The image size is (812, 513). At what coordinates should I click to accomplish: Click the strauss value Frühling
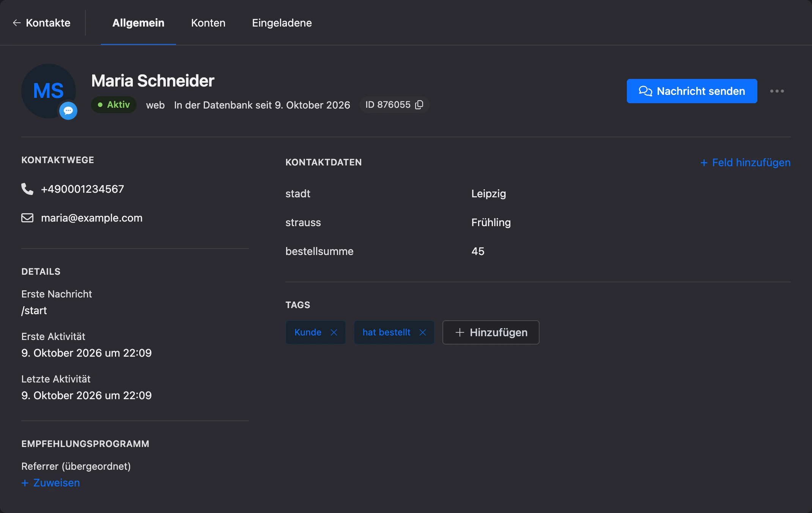click(491, 223)
